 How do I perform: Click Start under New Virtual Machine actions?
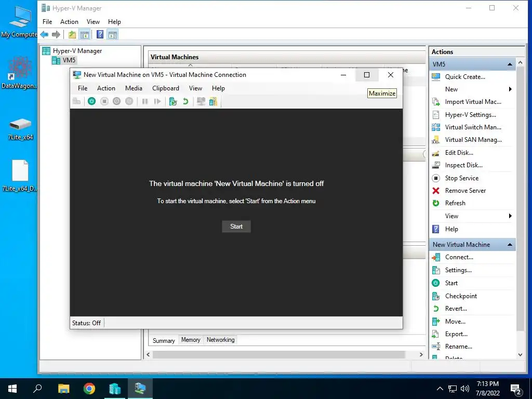tap(451, 283)
